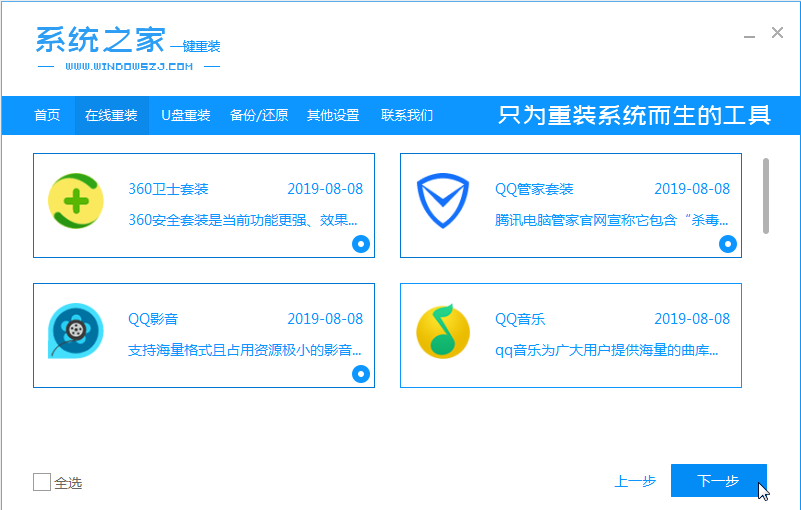Switch to the U盘重装 tab
This screenshot has height=510, width=801.
(x=186, y=115)
